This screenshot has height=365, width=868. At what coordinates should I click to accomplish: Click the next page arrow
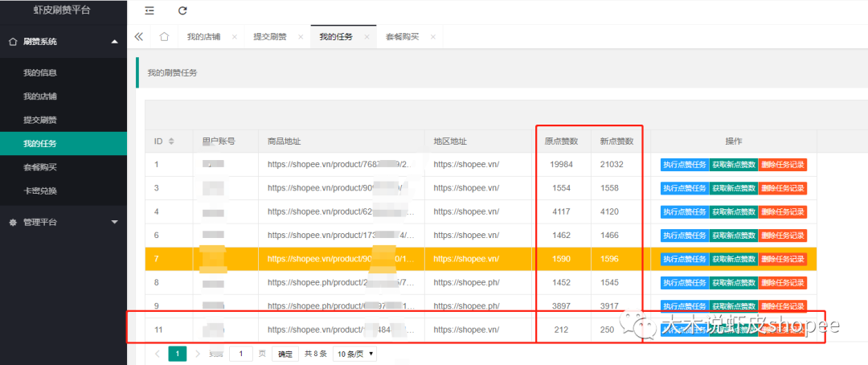(198, 354)
